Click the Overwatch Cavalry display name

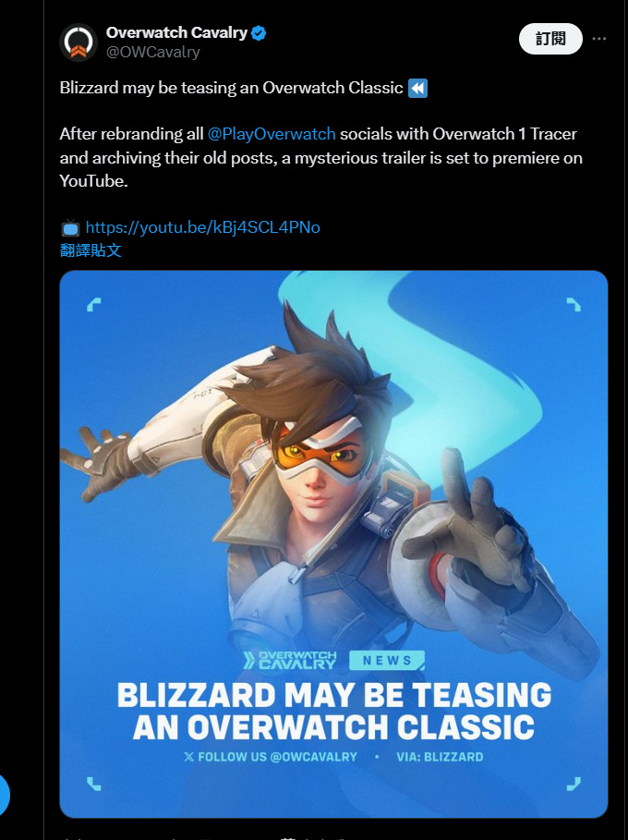click(x=176, y=32)
